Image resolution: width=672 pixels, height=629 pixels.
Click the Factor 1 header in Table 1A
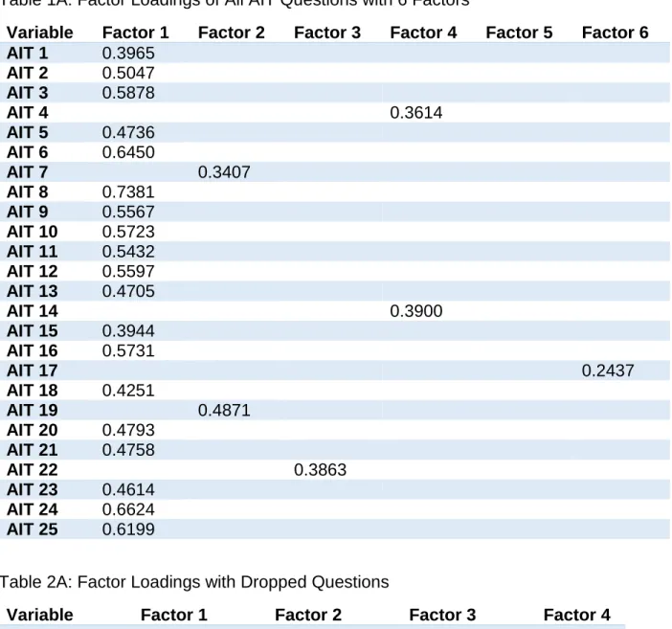point(135,33)
